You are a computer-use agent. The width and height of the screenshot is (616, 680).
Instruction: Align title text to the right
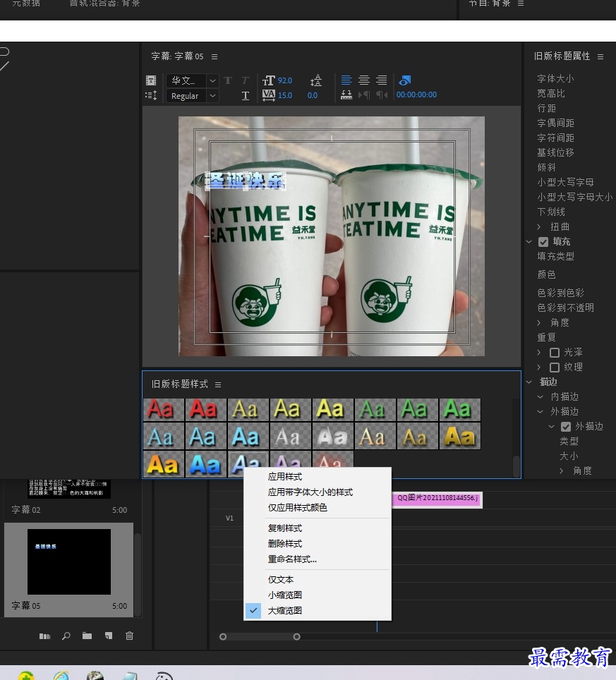(x=381, y=80)
